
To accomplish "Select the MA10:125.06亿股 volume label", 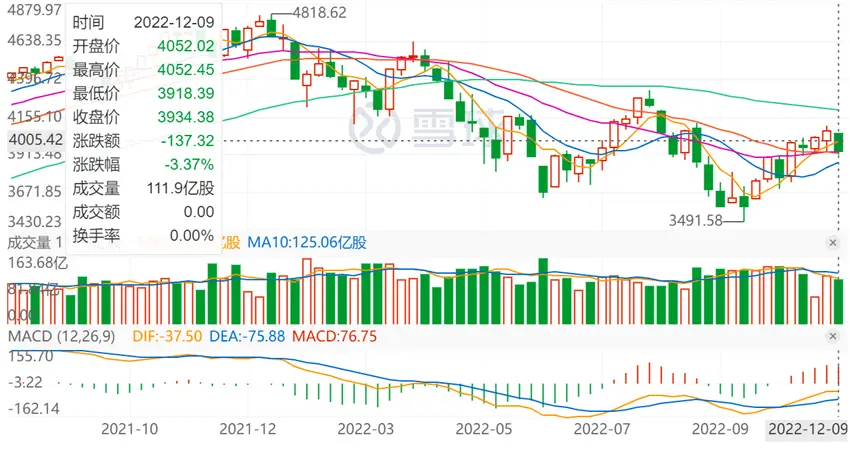I will click(307, 242).
